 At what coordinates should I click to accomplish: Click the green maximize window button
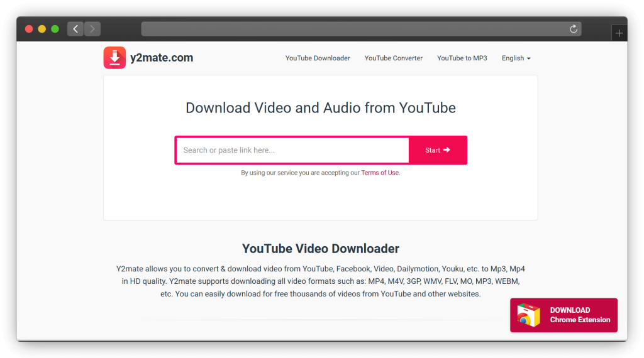point(55,29)
